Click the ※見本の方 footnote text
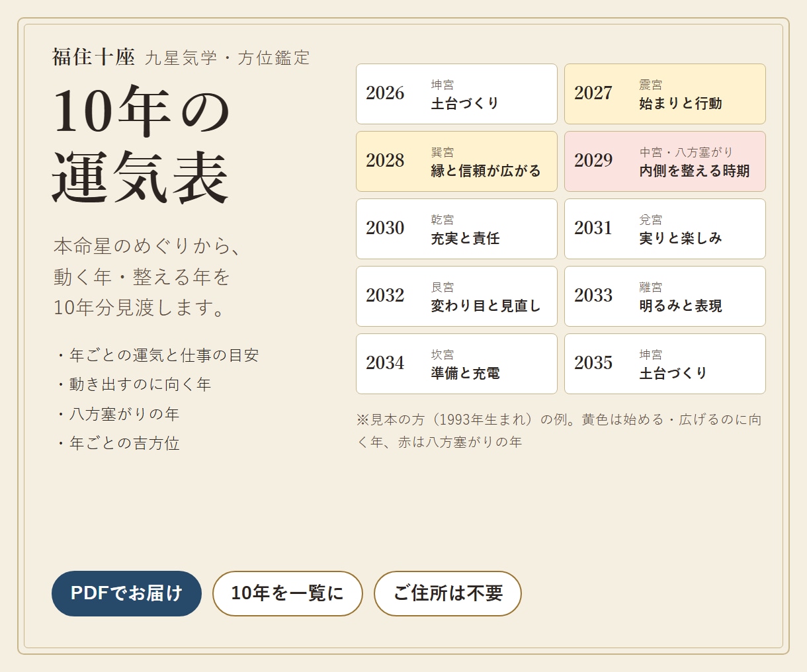The width and height of the screenshot is (807, 672). click(559, 431)
